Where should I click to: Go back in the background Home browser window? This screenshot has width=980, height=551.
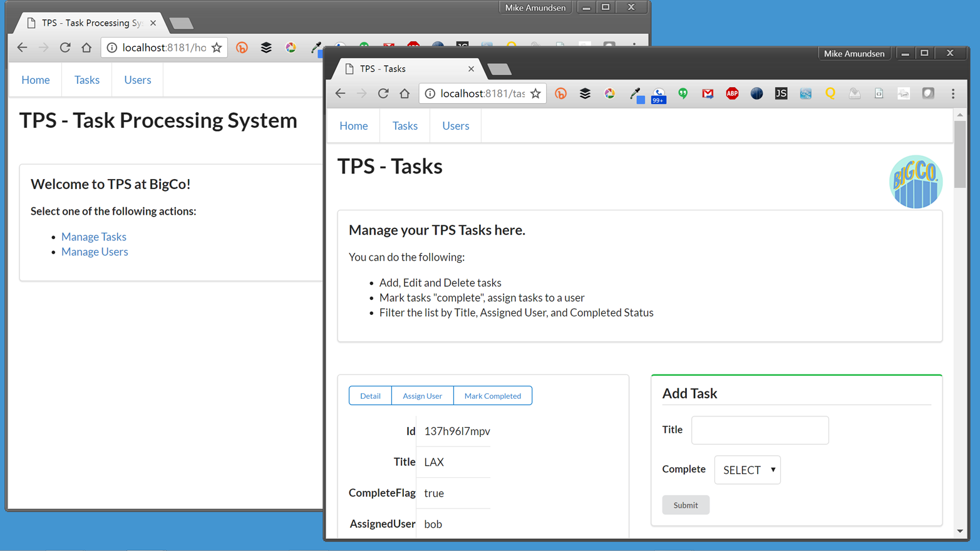[x=23, y=48]
